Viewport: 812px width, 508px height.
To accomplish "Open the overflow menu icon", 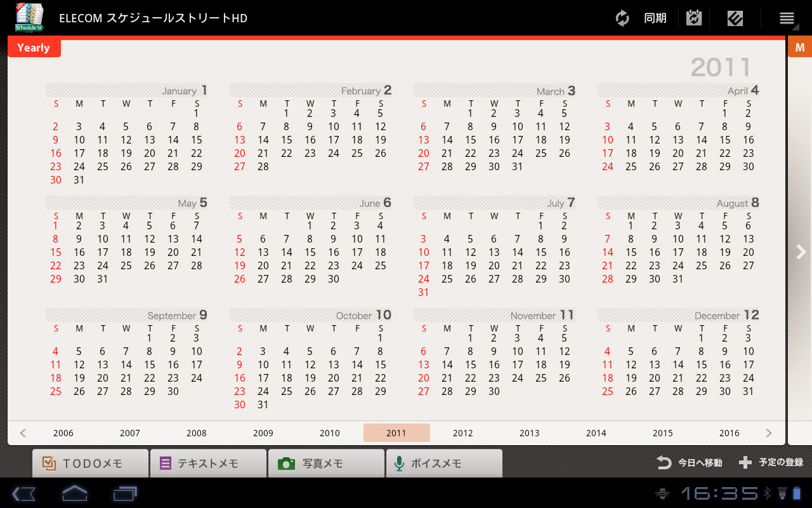I will [x=787, y=18].
